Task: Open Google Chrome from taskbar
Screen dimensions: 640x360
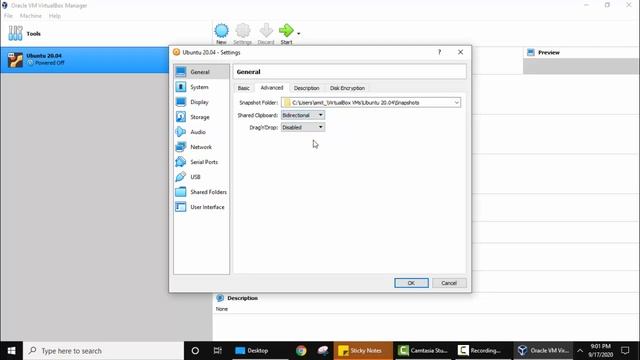Action: pos(301,351)
